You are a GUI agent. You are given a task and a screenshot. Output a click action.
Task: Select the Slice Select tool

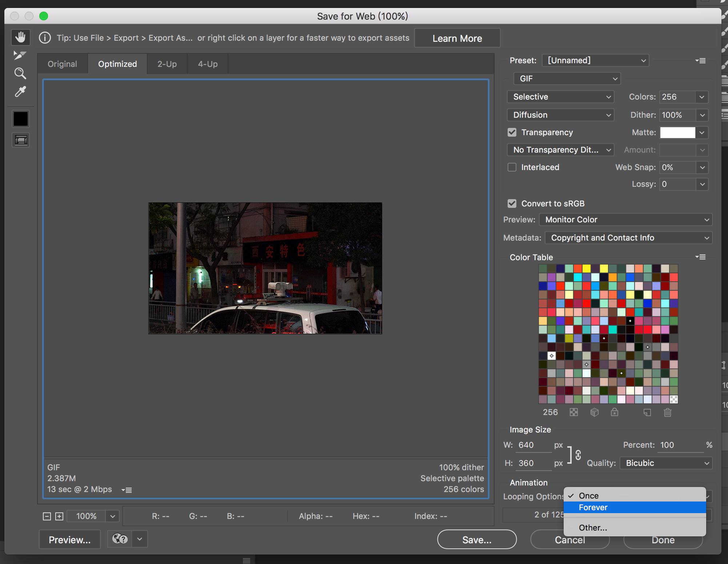[20, 55]
